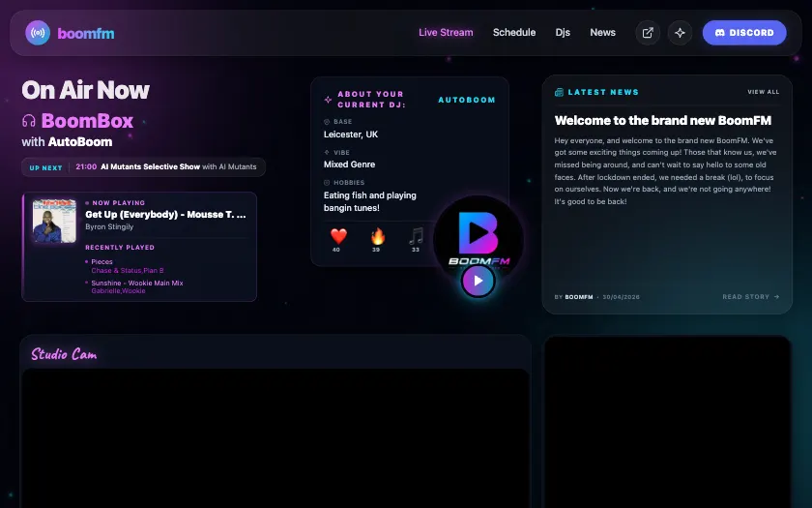Viewport: 812px width, 508px height.
Task: Toggle the sparkle effects icon button
Action: tap(680, 33)
